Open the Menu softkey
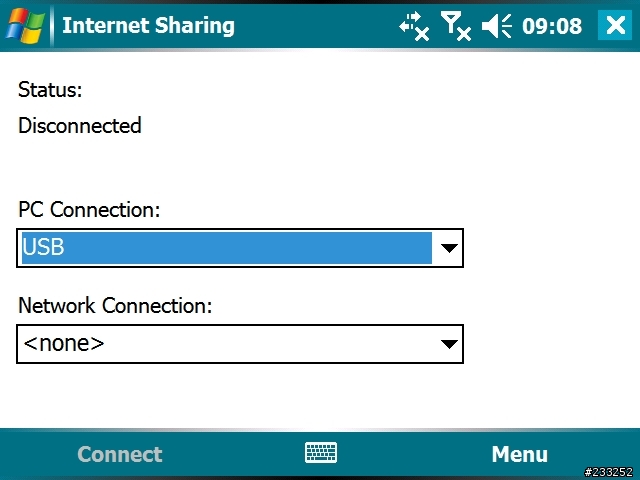 (x=520, y=454)
